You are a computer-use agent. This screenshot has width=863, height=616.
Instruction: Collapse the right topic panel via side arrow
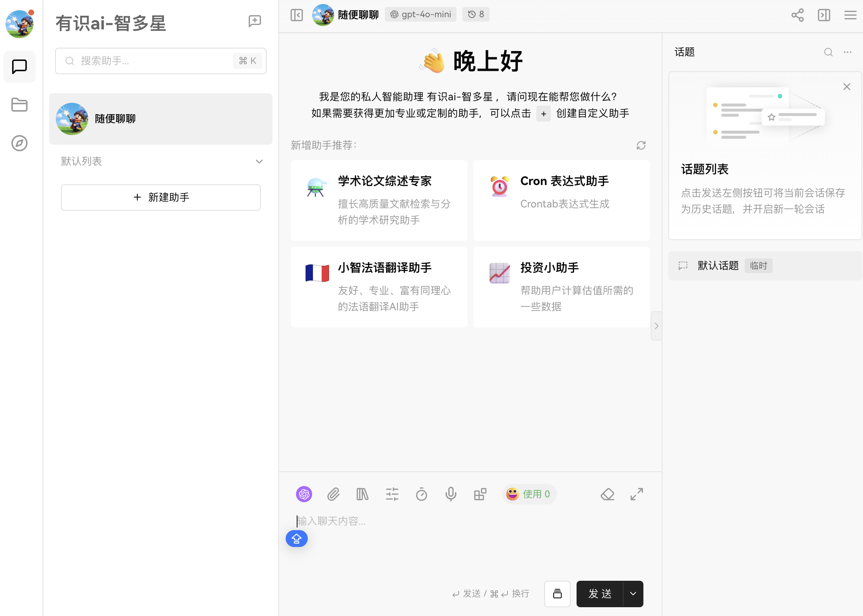coord(656,326)
